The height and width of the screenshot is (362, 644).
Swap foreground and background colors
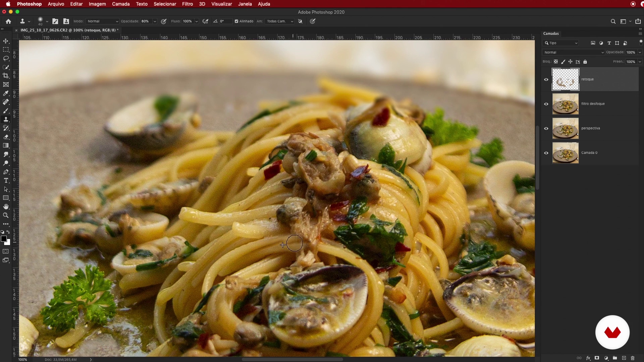8,232
